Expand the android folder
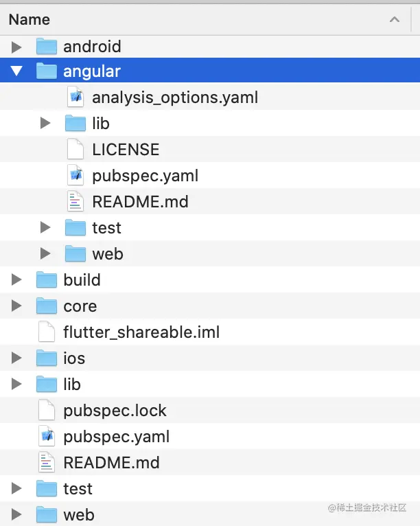Image resolution: width=420 pixels, height=526 pixels. point(16,47)
